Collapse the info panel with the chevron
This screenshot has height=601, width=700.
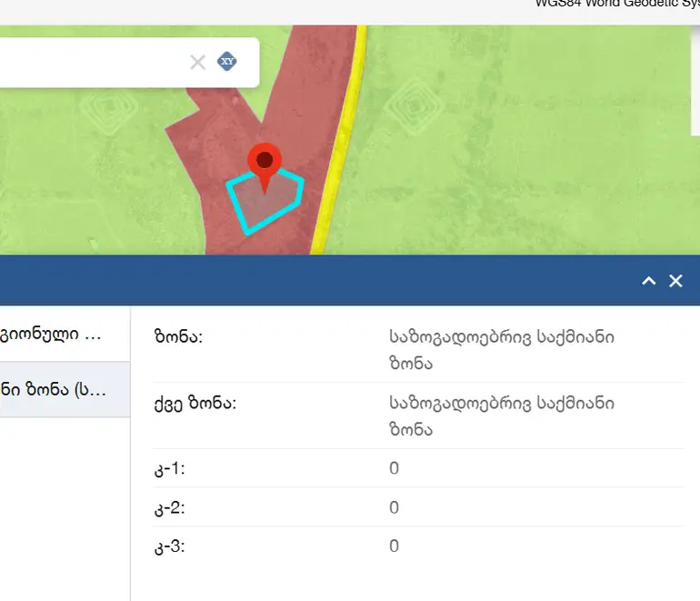pos(649,281)
